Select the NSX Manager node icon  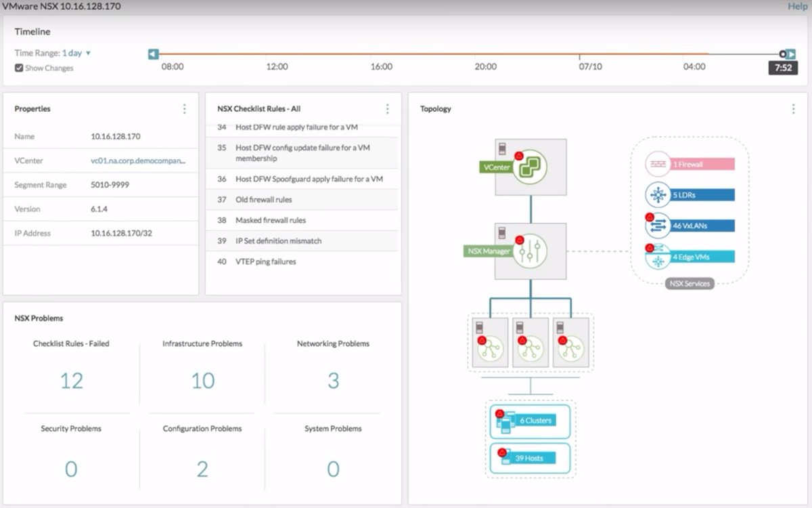[x=530, y=251]
